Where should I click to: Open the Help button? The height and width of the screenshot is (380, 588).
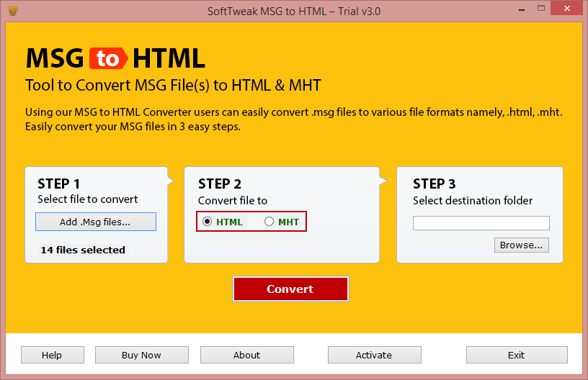pos(53,355)
